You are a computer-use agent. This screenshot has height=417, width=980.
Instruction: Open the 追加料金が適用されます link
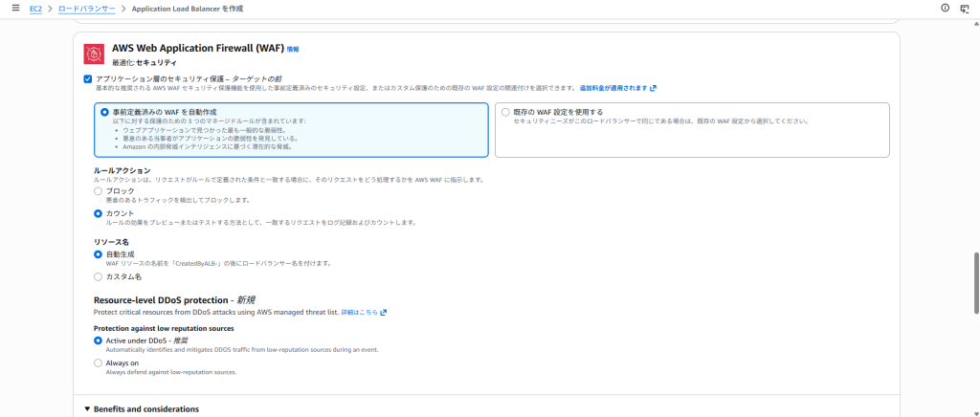(613, 88)
